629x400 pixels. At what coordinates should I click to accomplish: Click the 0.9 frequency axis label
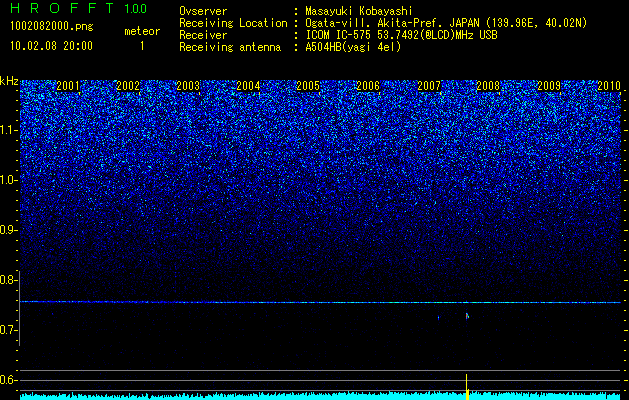pos(8,230)
